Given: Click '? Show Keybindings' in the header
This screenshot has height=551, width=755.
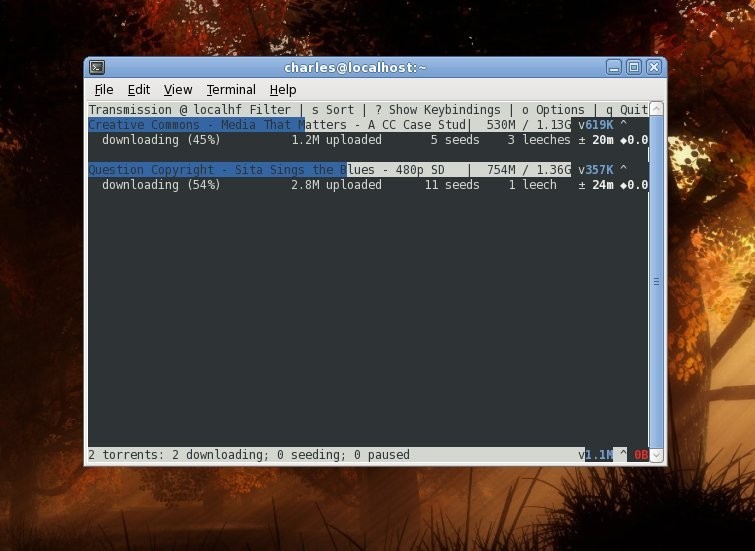Looking at the screenshot, I should pos(438,110).
